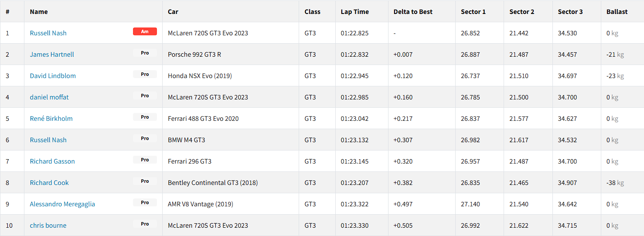Select René Birkholm name link
The height and width of the screenshot is (236, 644).
coord(51,119)
